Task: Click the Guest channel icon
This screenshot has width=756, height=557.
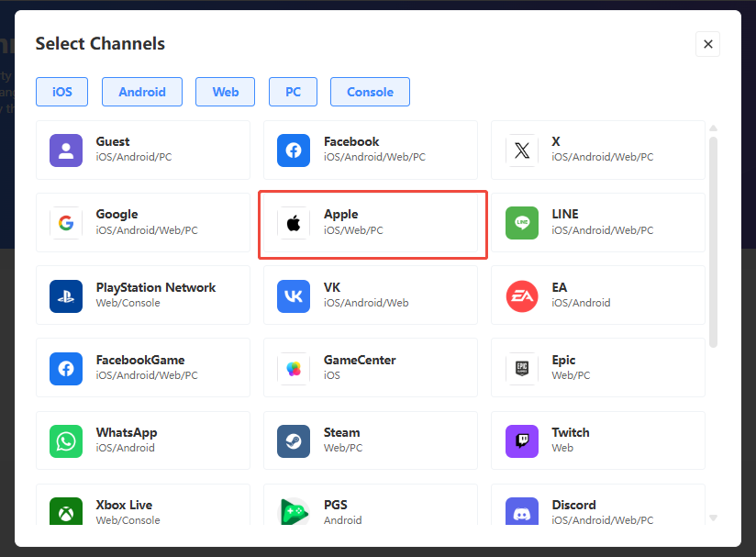Action: click(x=66, y=150)
